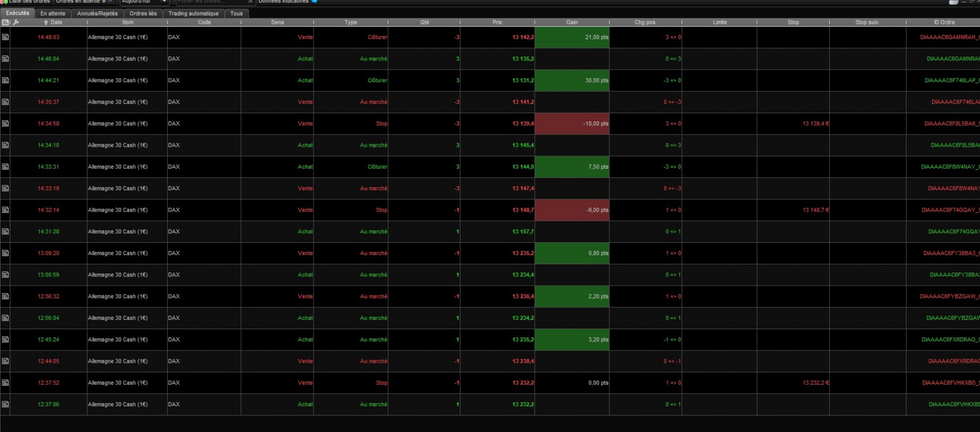980x432 pixels.
Task: Click the 14:49:03 timestamp cell
Action: pos(48,37)
